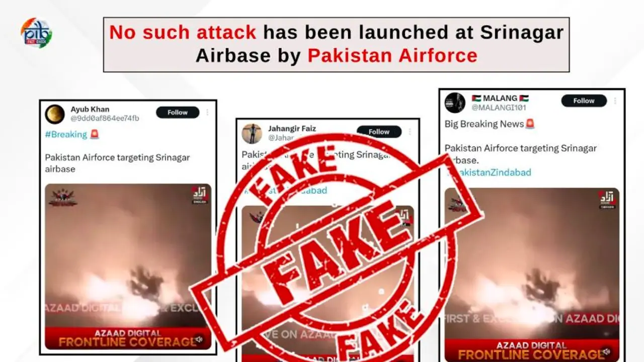Open more options on Jahangir Faiz's post
644x362 pixels.
click(410, 132)
